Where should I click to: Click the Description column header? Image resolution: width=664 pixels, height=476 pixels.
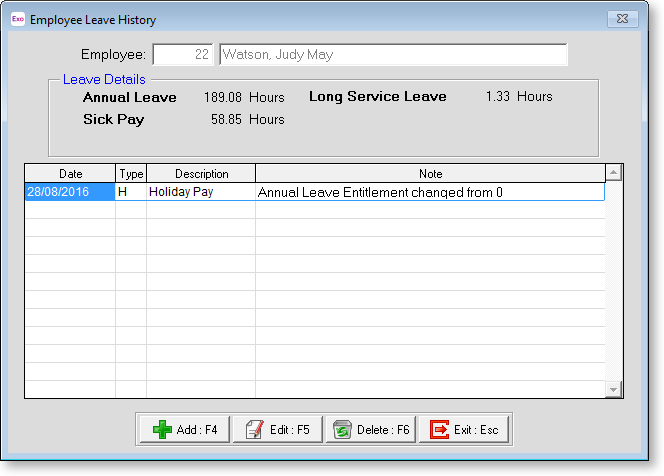201,174
